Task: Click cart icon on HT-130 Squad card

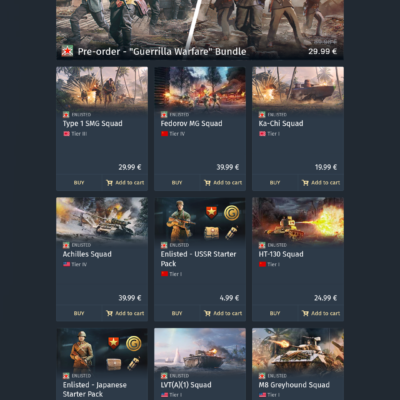Action: point(305,313)
